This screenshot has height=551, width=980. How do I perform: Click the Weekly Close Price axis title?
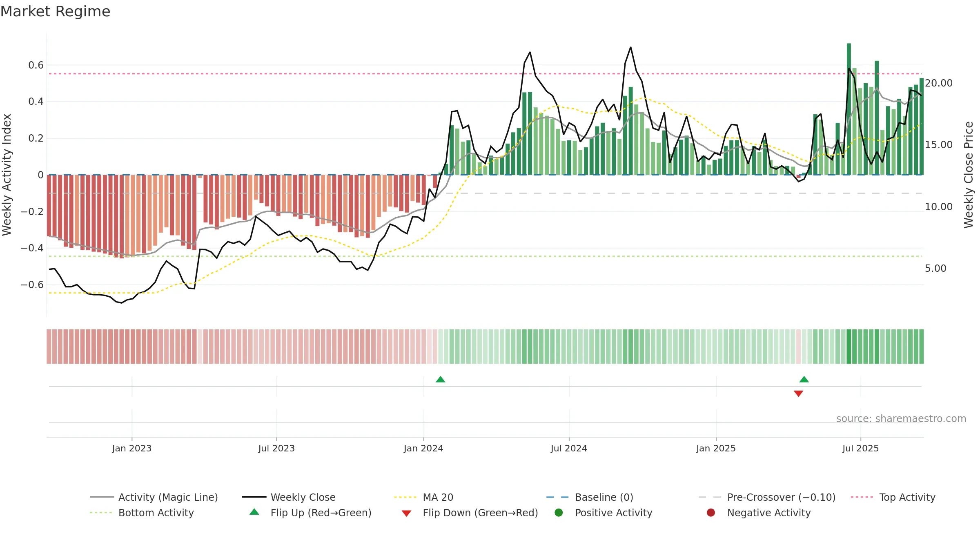(x=969, y=175)
